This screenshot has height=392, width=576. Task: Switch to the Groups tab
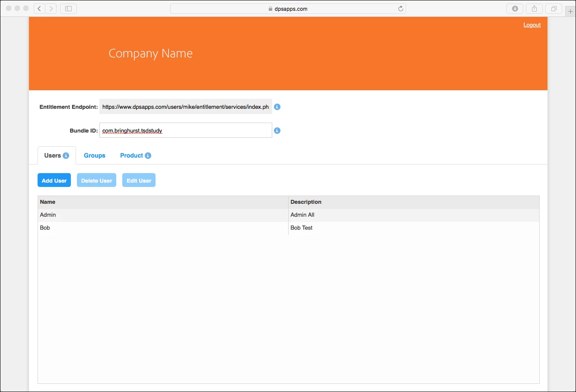tap(95, 155)
